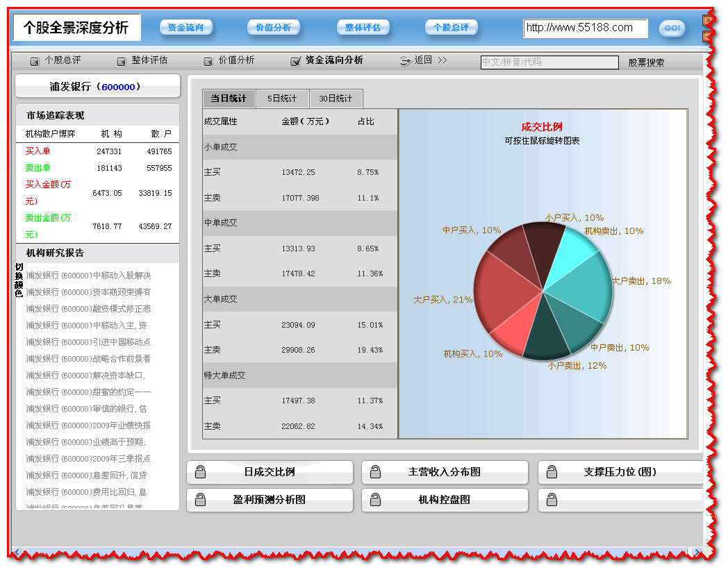Viewport: 728px width, 572px height.
Task: Open the 个股总评 menu item
Action: click(x=63, y=60)
